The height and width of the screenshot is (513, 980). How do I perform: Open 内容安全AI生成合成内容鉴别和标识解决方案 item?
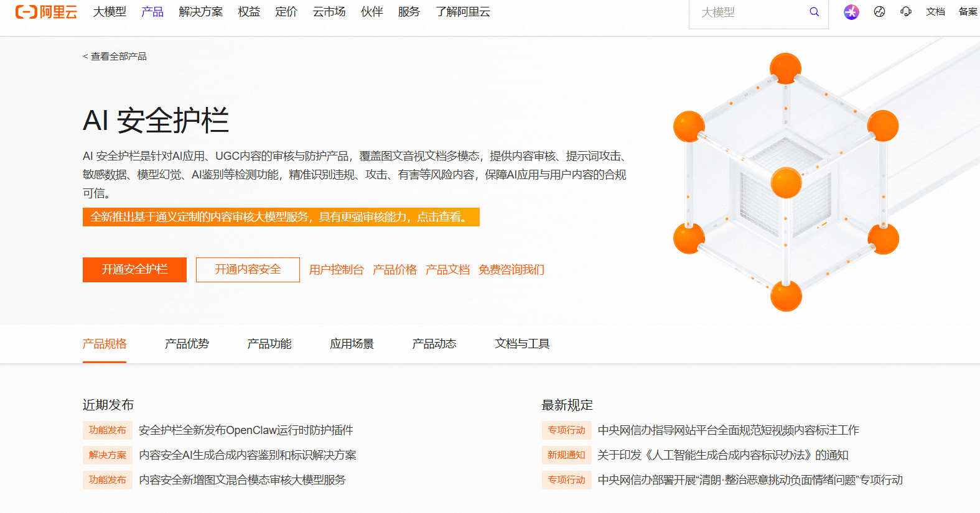pos(248,455)
